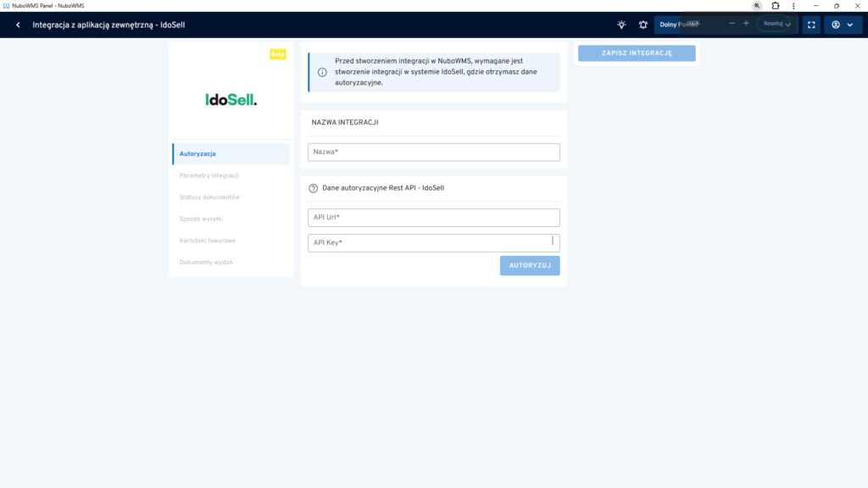Reset zoom with the Resetuj button
The height and width of the screenshot is (488, 868).
click(x=773, y=24)
